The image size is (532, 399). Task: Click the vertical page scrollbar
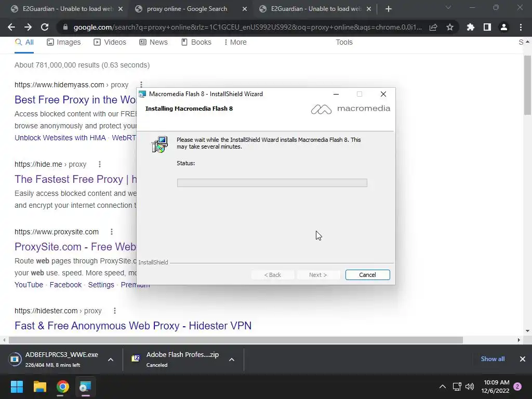point(527,86)
